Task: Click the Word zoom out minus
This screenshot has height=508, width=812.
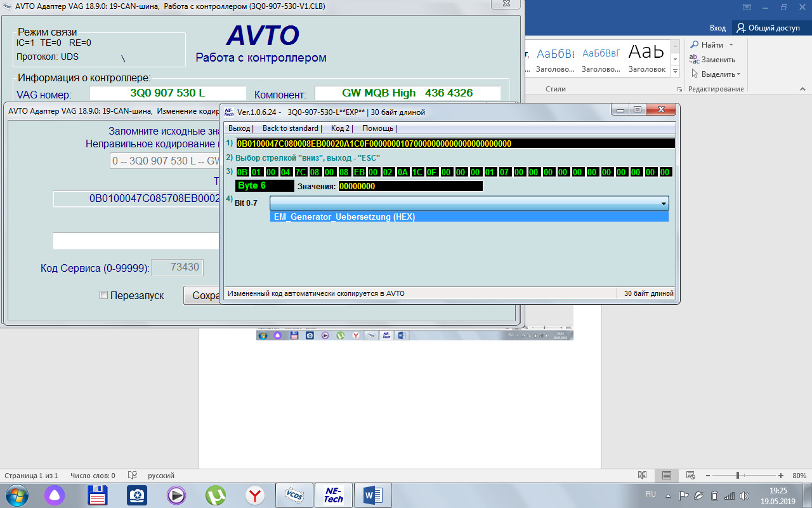Action: tap(707, 475)
